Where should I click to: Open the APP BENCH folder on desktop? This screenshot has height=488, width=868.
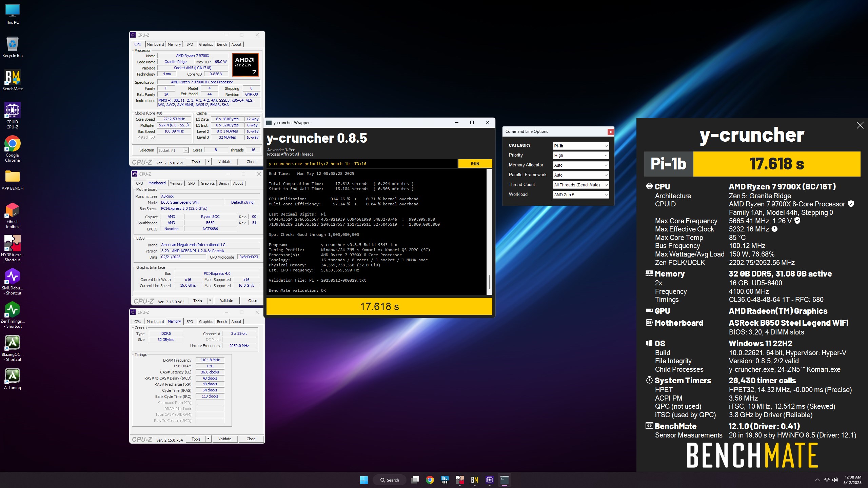point(13,180)
